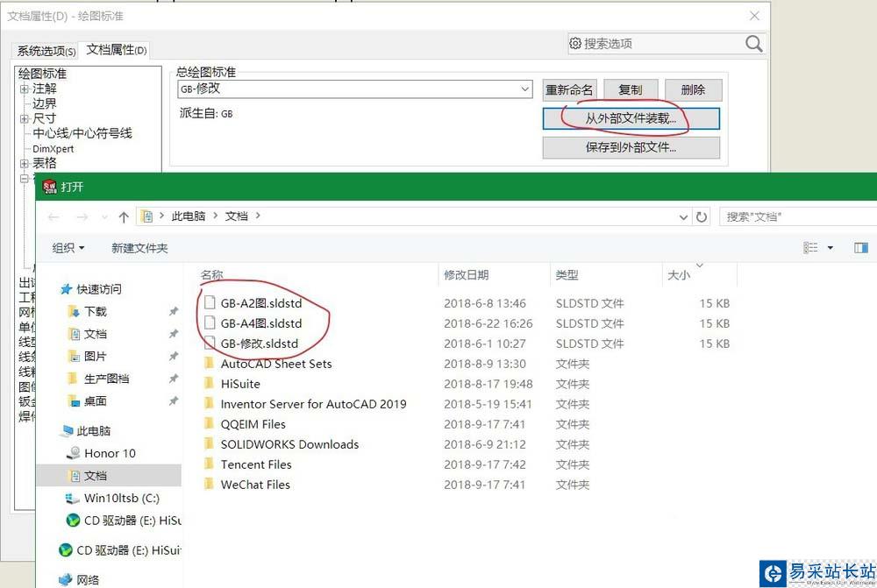Select CD 驱动器 (E:) under 此电脑
The height and width of the screenshot is (588, 877).
(x=132, y=521)
